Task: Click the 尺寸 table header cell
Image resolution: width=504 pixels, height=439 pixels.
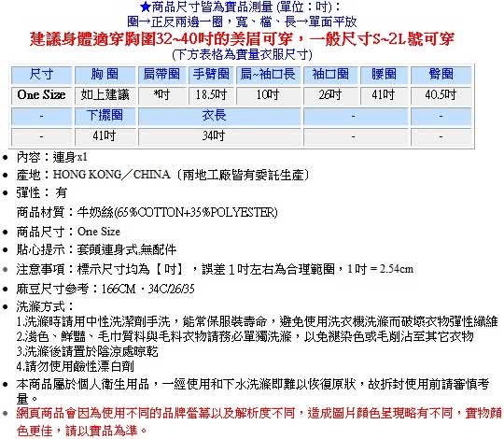Action: tap(41, 75)
